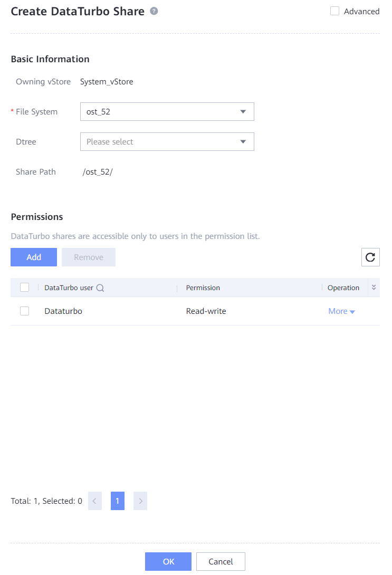Click the Read-write permission cell
Viewport: 392px width, 575px height.
(206, 311)
